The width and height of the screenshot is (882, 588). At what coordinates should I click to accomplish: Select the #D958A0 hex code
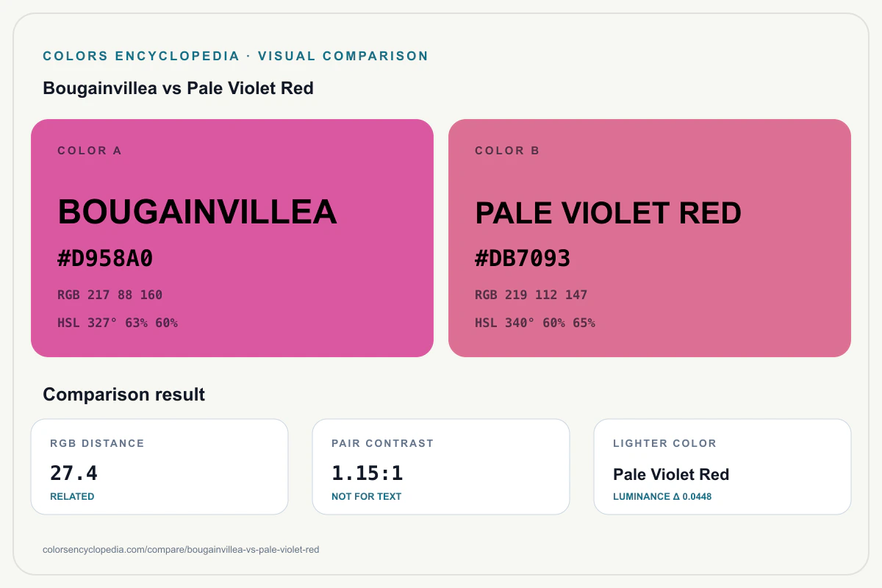pos(105,259)
